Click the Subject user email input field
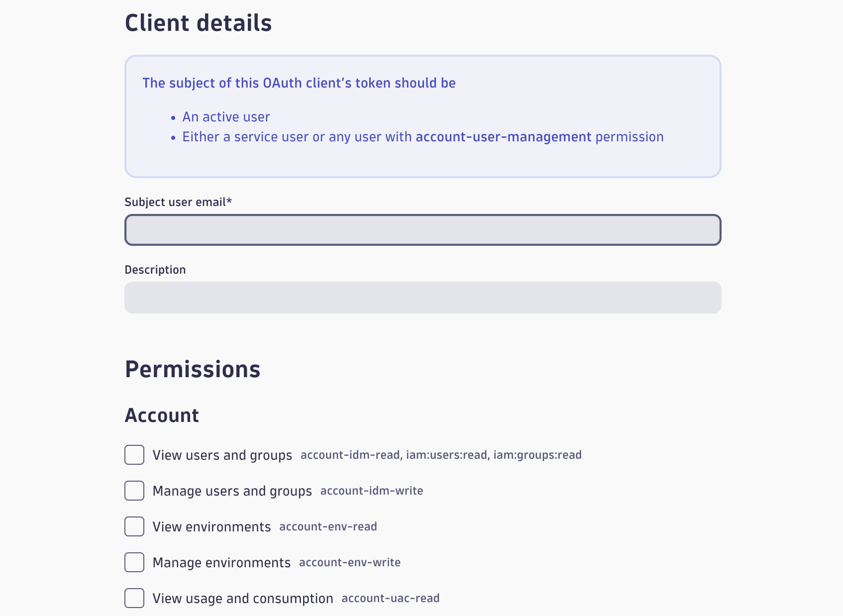The width and height of the screenshot is (843, 616). click(422, 229)
